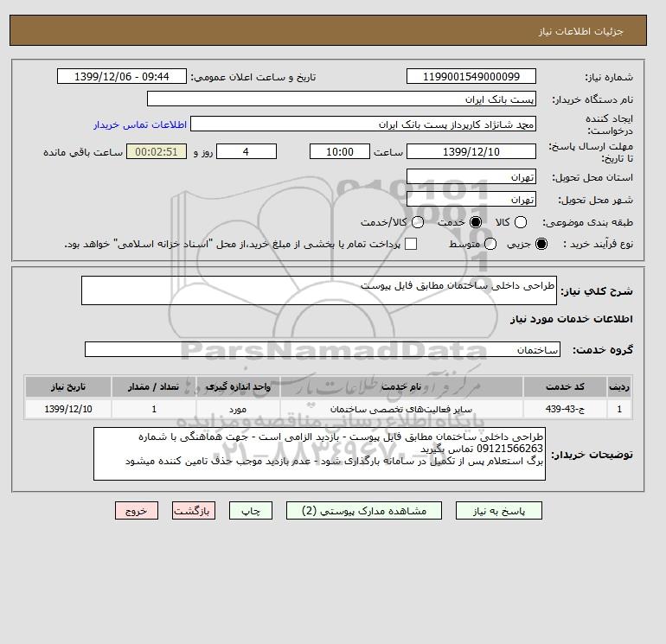Click service code cell ج-43-439
Image resolution: width=666 pixels, height=644 pixels.
[x=565, y=409]
